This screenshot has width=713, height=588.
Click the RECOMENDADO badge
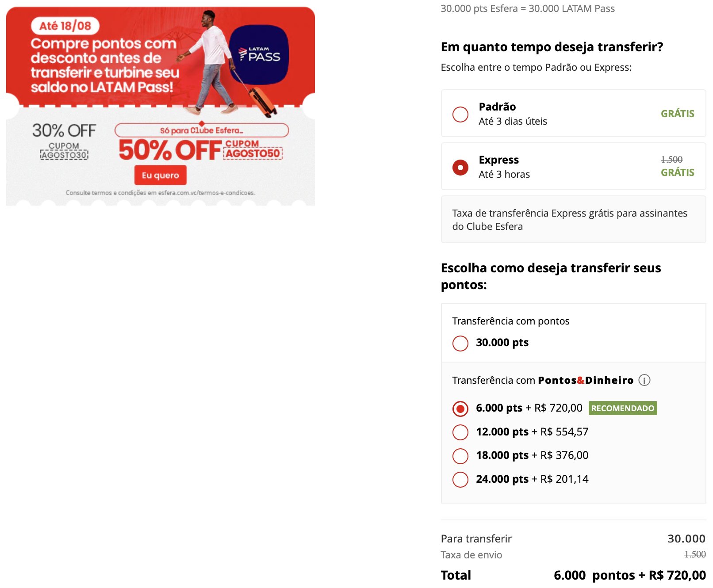click(623, 408)
